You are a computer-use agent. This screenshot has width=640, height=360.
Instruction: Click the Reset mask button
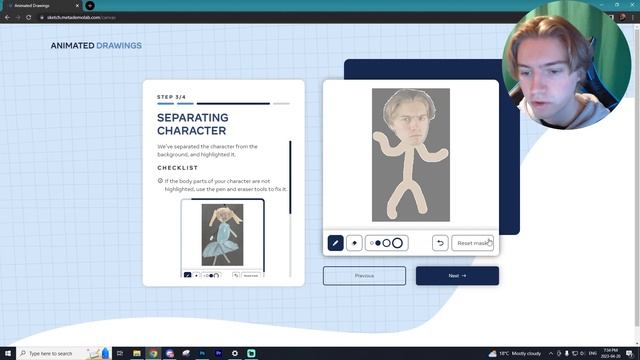tap(473, 243)
